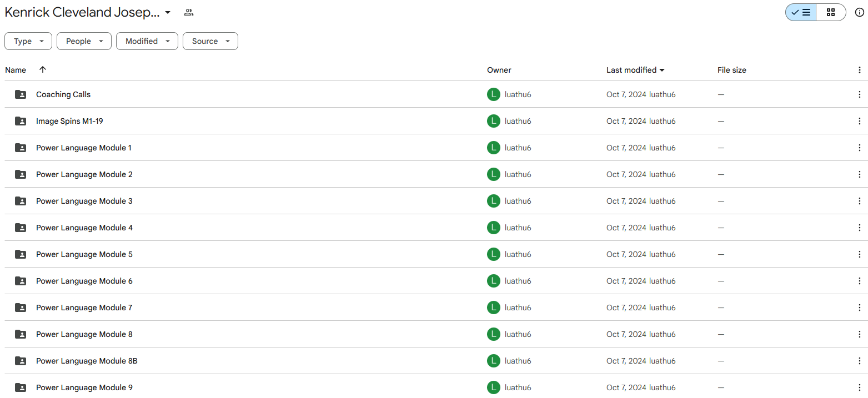The height and width of the screenshot is (398, 868).
Task: Switch to list layout view
Action: point(801,12)
